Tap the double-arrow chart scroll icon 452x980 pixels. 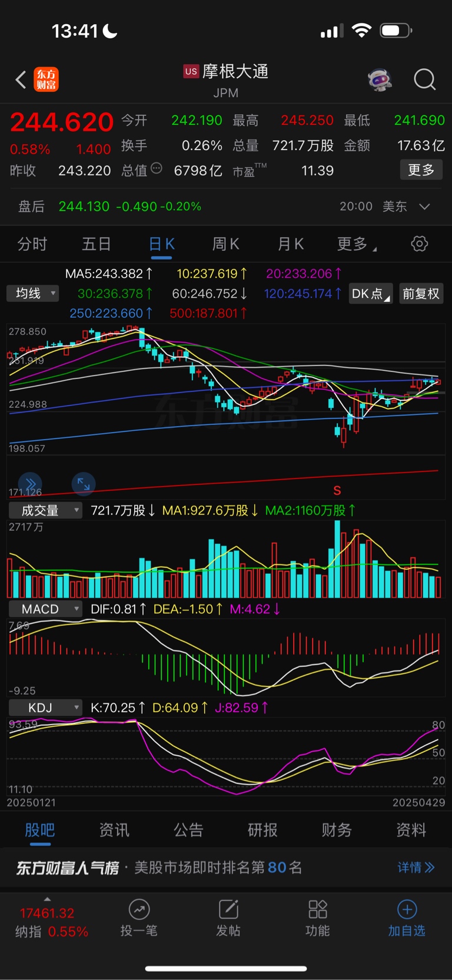(31, 484)
